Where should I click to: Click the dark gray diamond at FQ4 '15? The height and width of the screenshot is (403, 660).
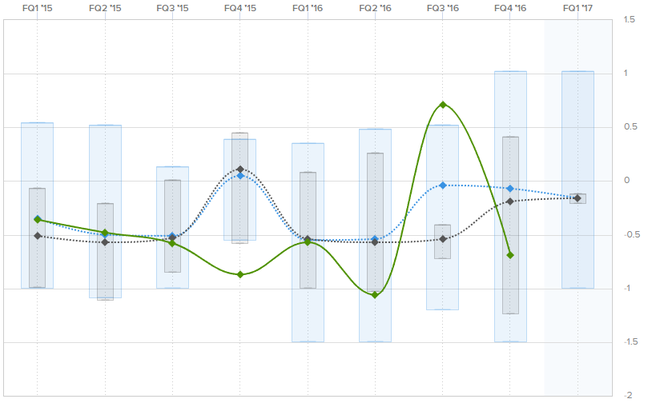[x=240, y=169]
